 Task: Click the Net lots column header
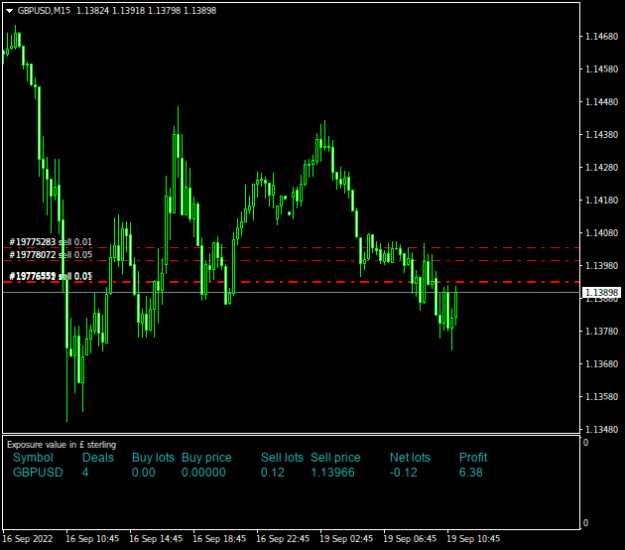pos(410,458)
